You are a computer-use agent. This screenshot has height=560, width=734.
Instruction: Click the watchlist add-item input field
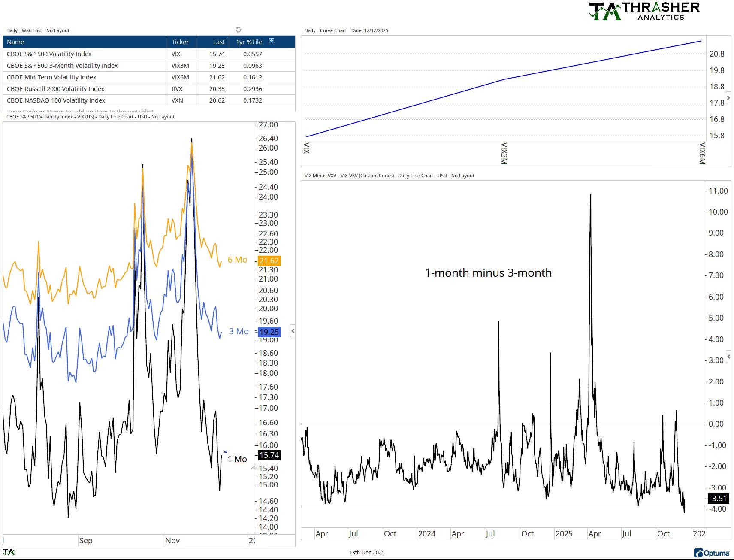click(x=149, y=110)
